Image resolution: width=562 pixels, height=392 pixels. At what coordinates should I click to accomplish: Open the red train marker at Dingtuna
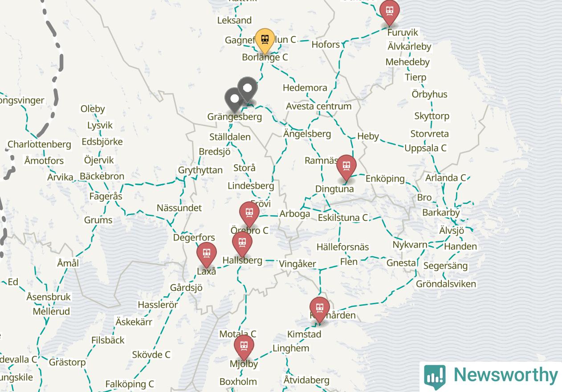(x=346, y=167)
